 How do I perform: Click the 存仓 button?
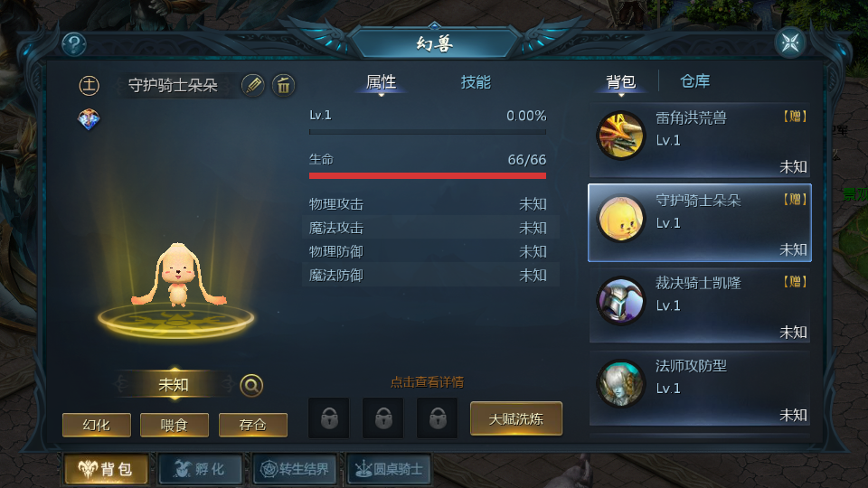(x=253, y=425)
